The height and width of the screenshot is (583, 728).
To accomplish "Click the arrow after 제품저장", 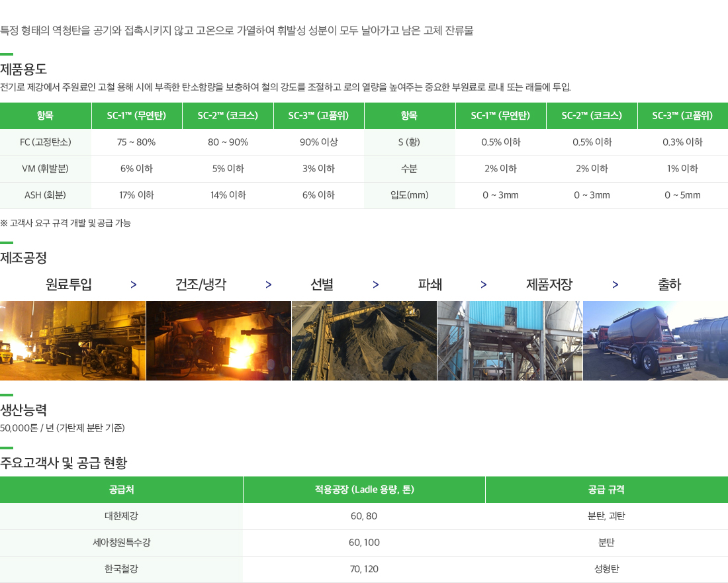I will coord(615,285).
